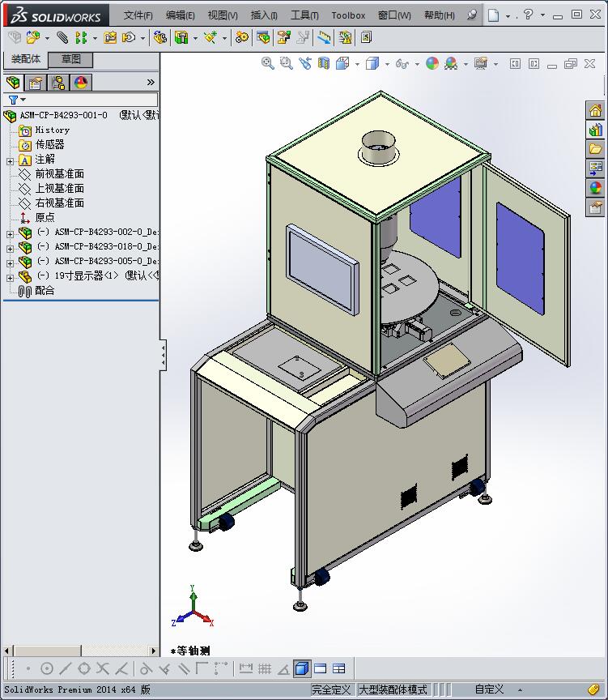Click the Insert Components toolbar icon
The height and width of the screenshot is (700, 608).
point(33,37)
